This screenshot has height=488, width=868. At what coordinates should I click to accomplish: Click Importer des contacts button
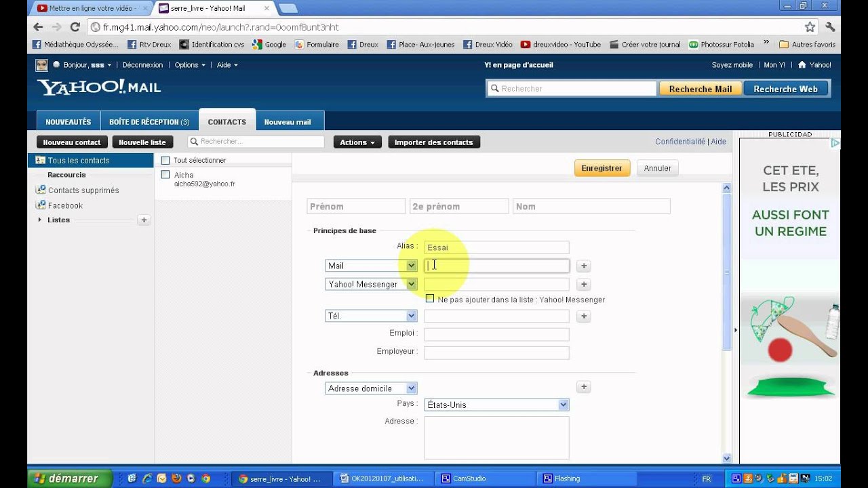point(434,142)
